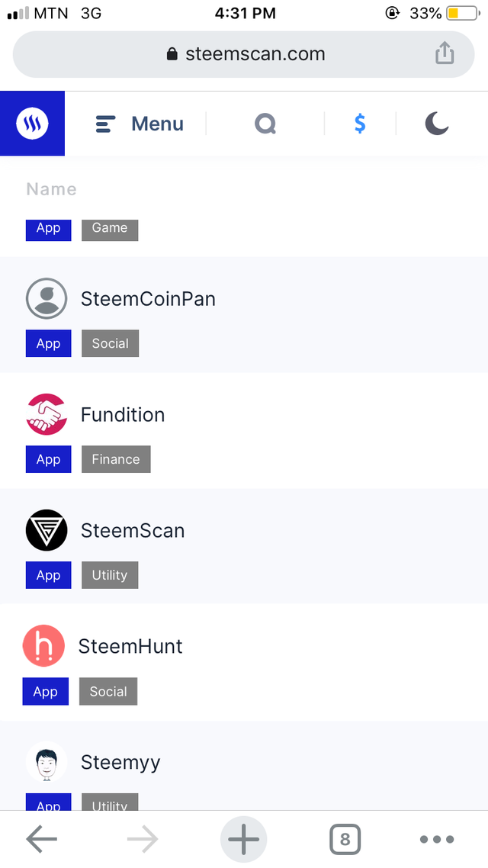
Task: Open the Fundition app link
Action: [x=123, y=415]
